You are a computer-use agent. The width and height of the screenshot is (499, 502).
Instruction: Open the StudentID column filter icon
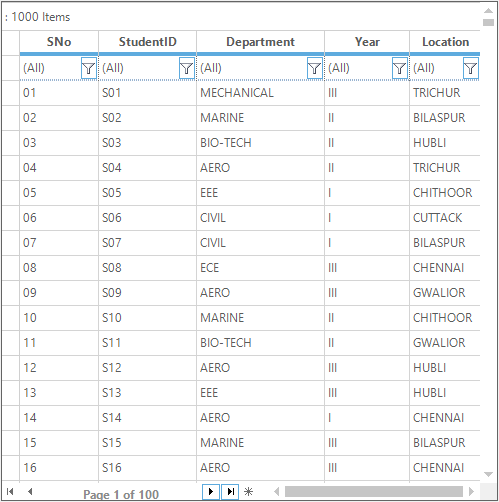tap(187, 68)
